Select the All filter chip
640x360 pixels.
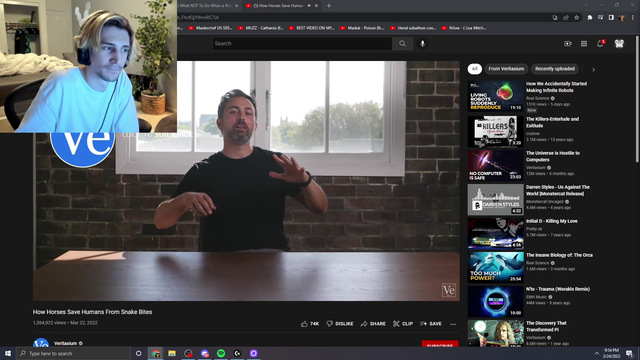tap(474, 69)
